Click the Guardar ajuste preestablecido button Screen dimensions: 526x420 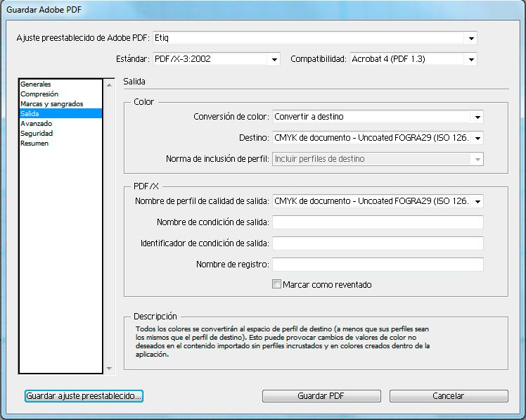84,396
